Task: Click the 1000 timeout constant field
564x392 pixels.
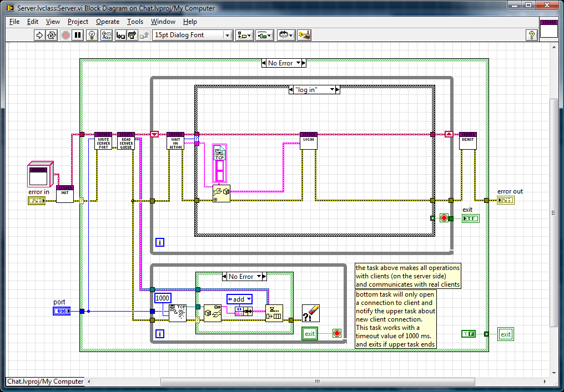Action: pyautogui.click(x=162, y=298)
